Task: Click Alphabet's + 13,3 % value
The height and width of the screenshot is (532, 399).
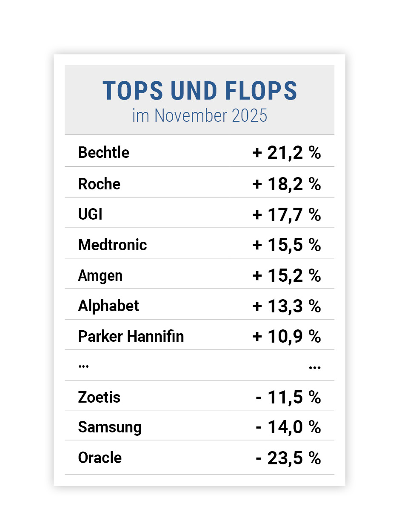Action: tap(286, 306)
